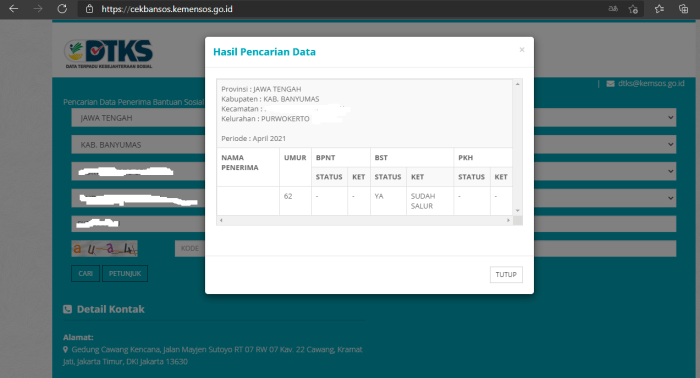Viewport: 700px width, 378px height.
Task: Reload the page with refresh icon
Action: pos(62,9)
